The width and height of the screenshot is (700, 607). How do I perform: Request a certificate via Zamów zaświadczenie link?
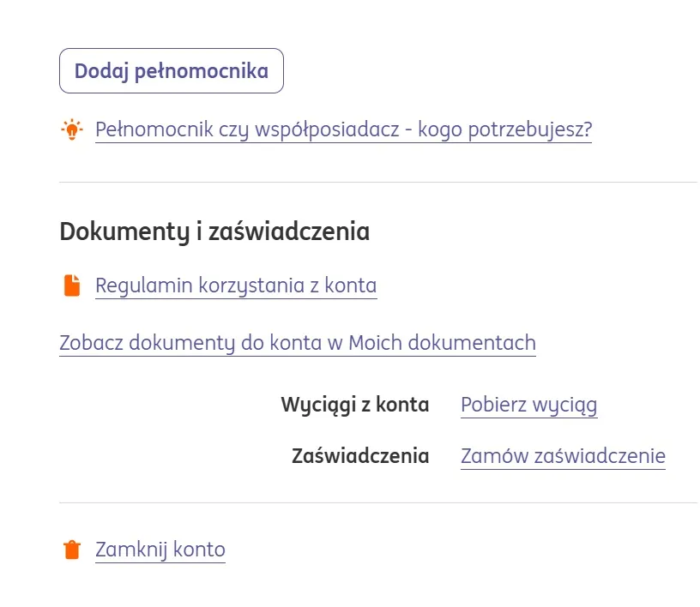pyautogui.click(x=563, y=455)
